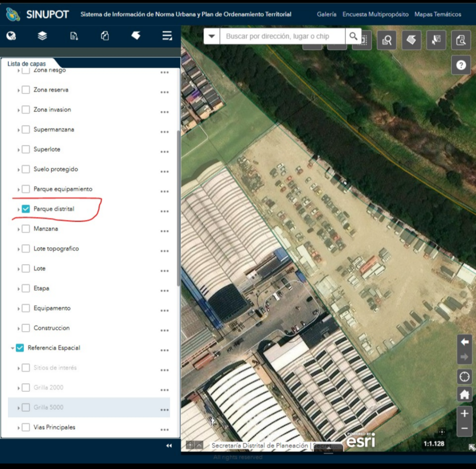Open the Galería menu item
This screenshot has height=469, width=476.
tap(326, 14)
